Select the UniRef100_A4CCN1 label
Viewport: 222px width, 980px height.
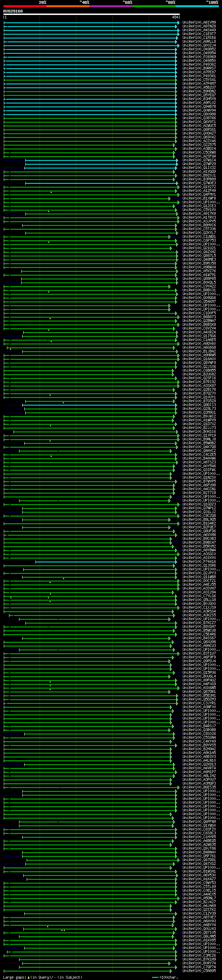(x=199, y=489)
